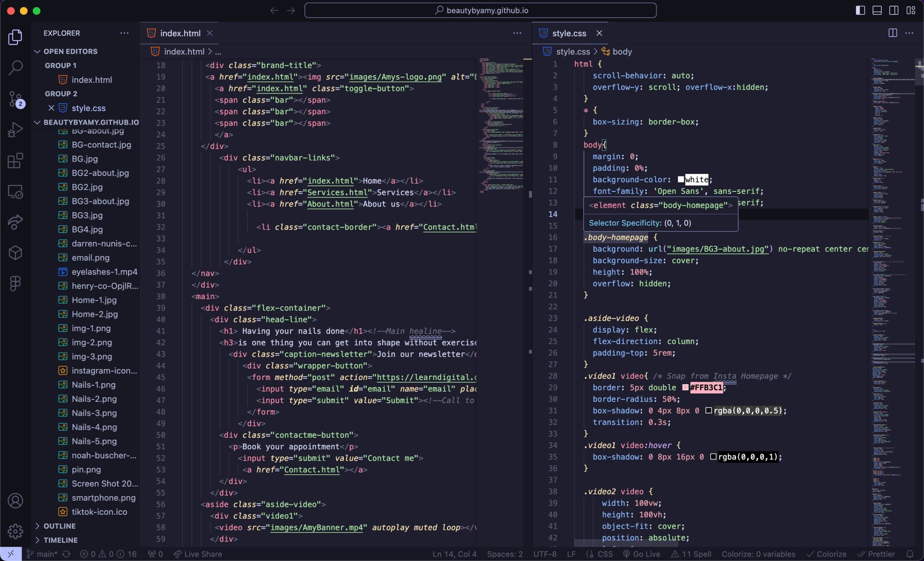This screenshot has width=924, height=561.
Task: Click the Prettier status item
Action: tap(876, 554)
